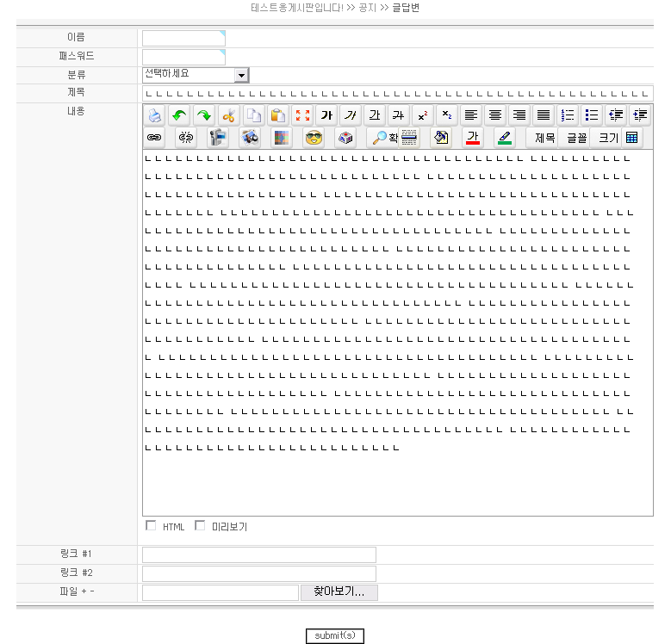Image resolution: width=671 pixels, height=644 pixels.
Task: Center align text
Action: point(495,115)
